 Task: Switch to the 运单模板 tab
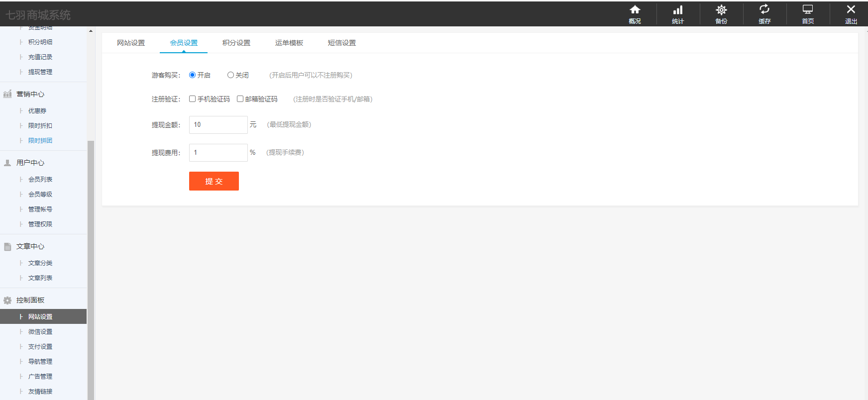pos(289,43)
